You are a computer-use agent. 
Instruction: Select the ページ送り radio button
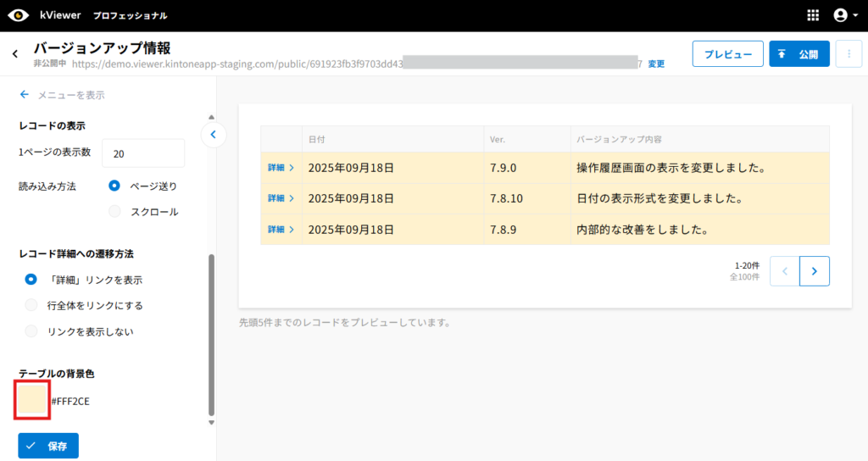(114, 186)
